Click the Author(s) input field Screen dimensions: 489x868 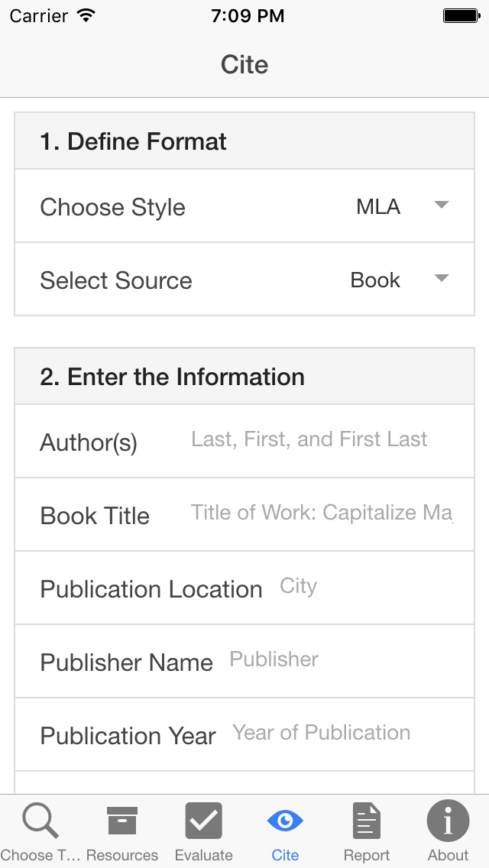[321, 440]
